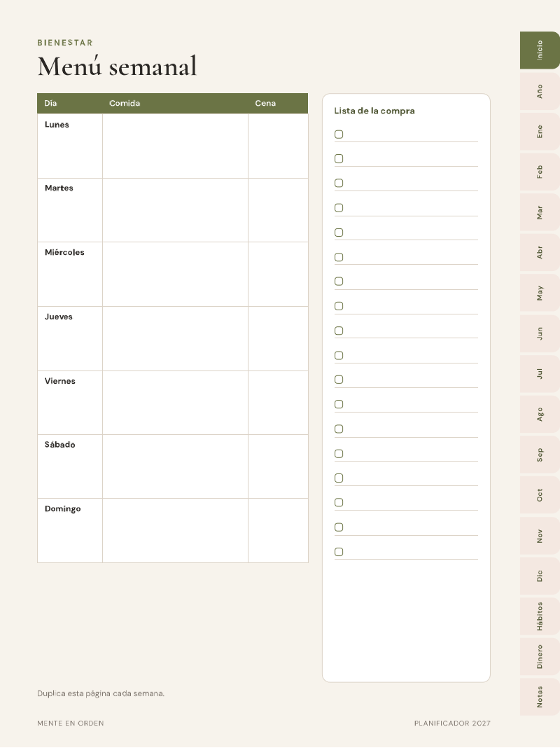Check the last shopping list checkbox
Viewport: 560px width, 748px height.
[339, 552]
